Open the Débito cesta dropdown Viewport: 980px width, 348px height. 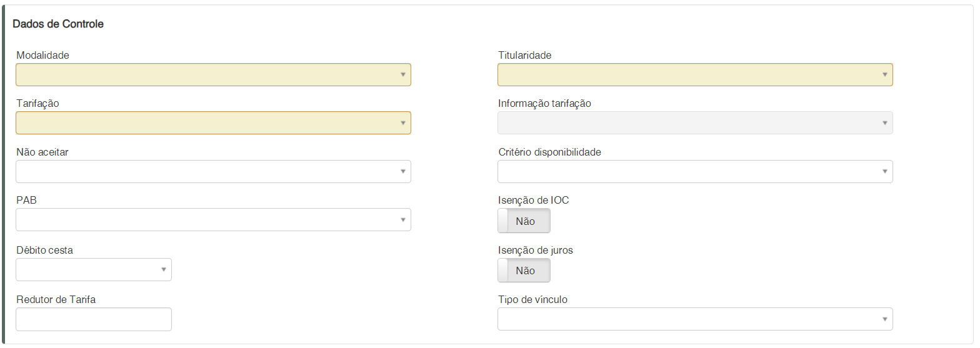93,269
